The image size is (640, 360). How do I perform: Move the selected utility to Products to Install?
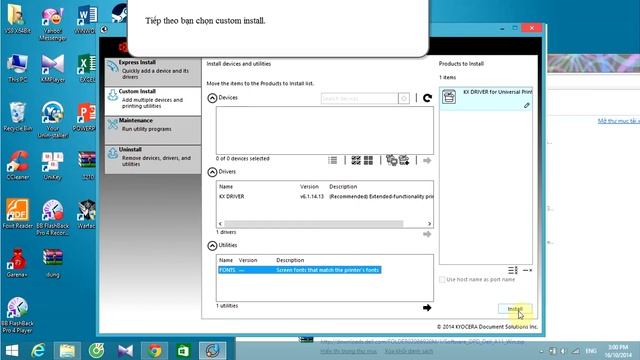(427, 308)
